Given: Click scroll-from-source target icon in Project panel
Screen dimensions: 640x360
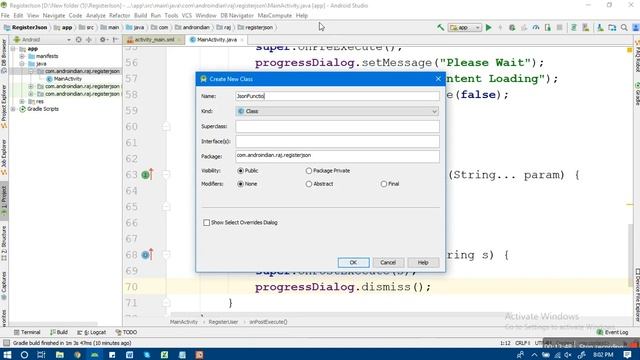Looking at the screenshot, I should click(78, 40).
